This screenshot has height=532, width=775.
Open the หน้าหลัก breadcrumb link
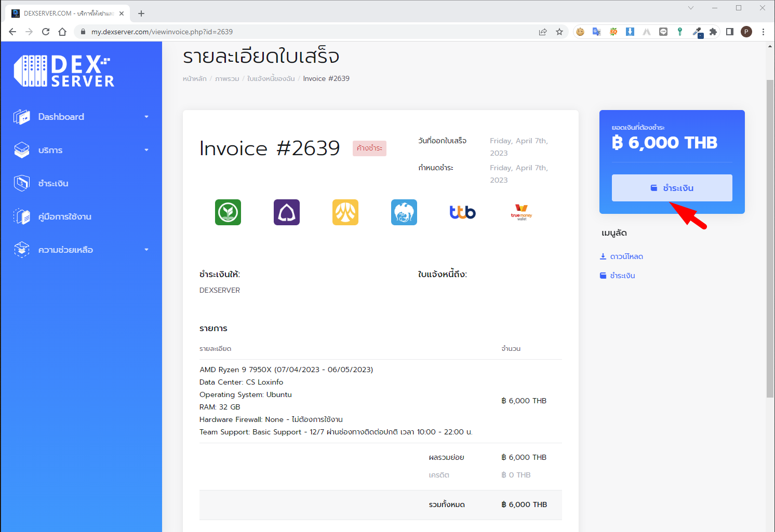tap(195, 78)
